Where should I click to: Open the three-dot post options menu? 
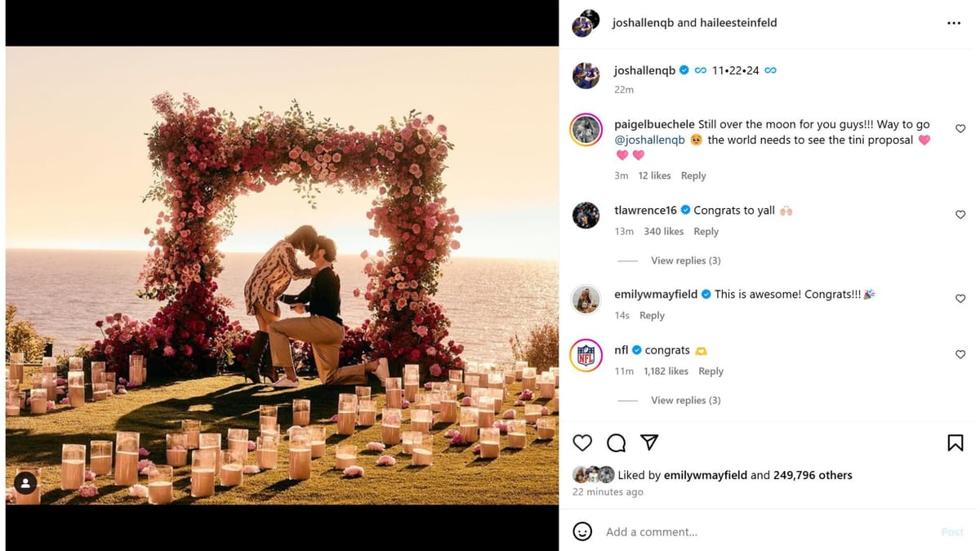[954, 23]
